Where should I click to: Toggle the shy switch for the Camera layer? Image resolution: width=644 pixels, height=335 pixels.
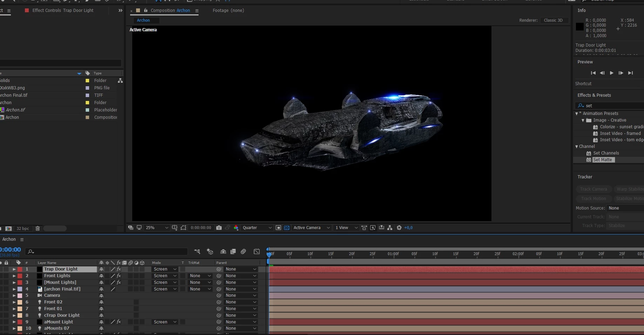point(101,295)
